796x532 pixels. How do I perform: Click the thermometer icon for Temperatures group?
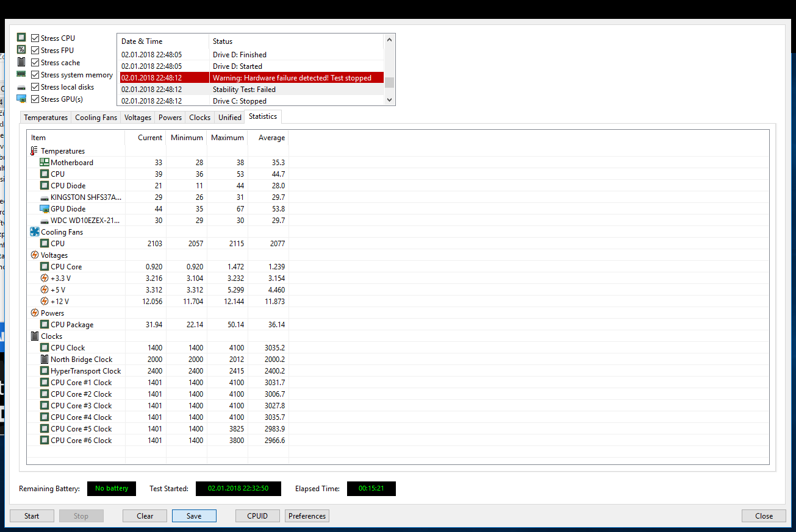[x=34, y=151]
